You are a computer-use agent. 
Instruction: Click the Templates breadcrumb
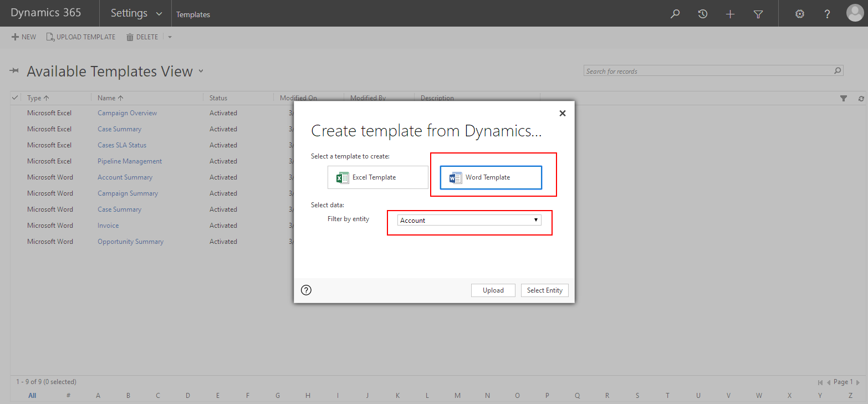tap(193, 14)
